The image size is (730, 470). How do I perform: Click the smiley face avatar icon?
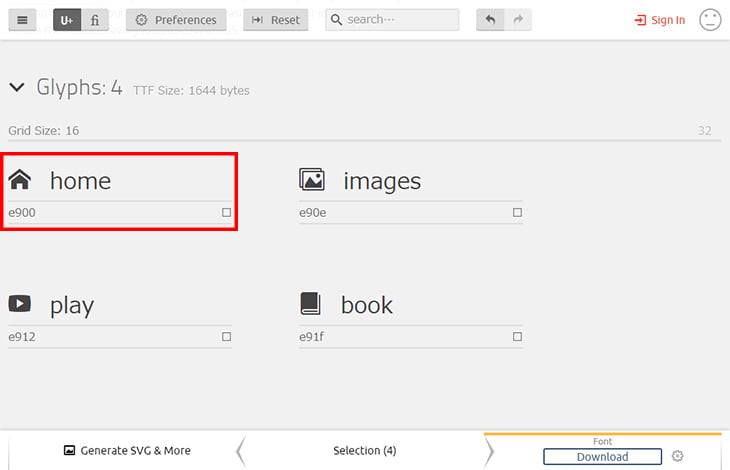point(710,20)
